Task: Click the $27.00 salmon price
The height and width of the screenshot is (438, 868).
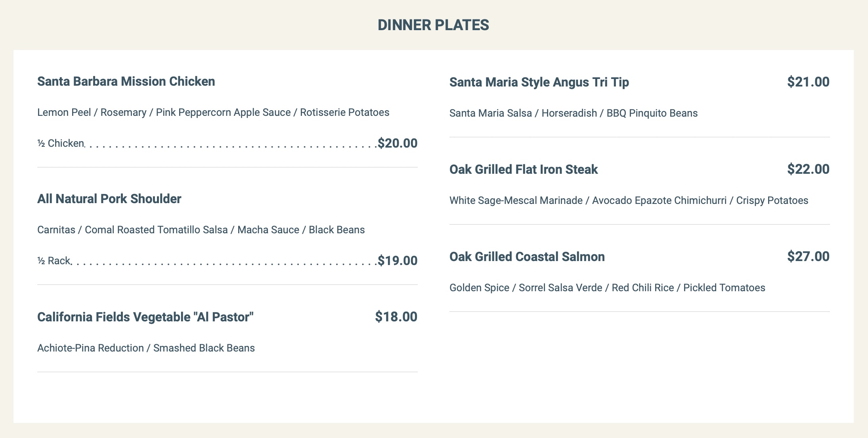Action: click(808, 257)
